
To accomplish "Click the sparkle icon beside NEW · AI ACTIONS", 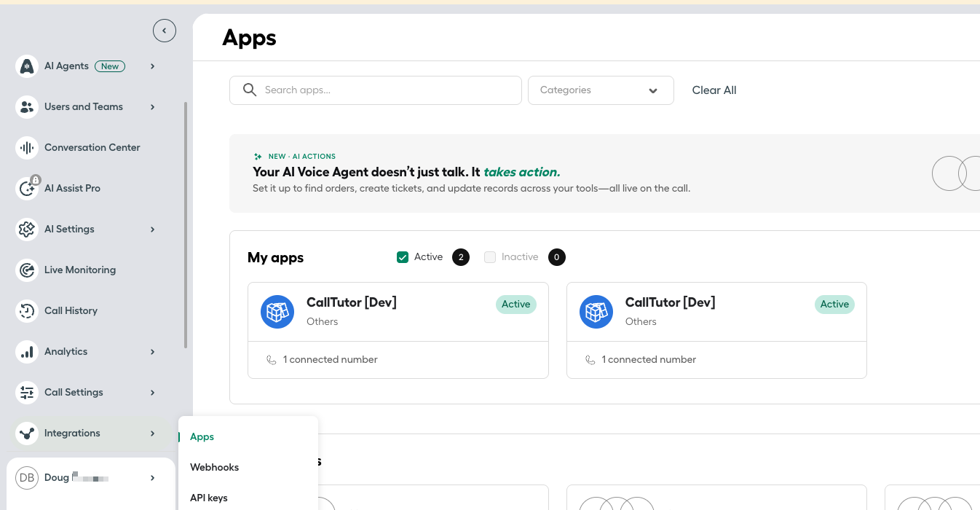I will [258, 157].
